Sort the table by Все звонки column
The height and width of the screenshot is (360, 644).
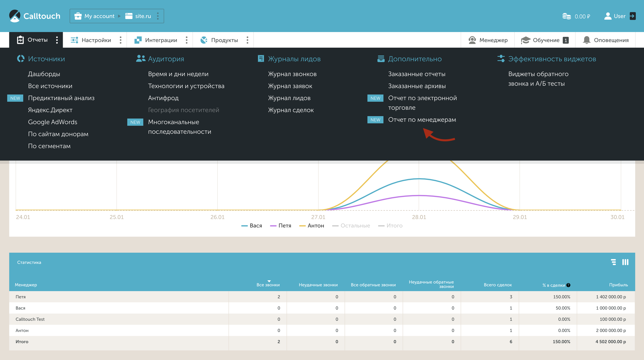click(x=268, y=285)
